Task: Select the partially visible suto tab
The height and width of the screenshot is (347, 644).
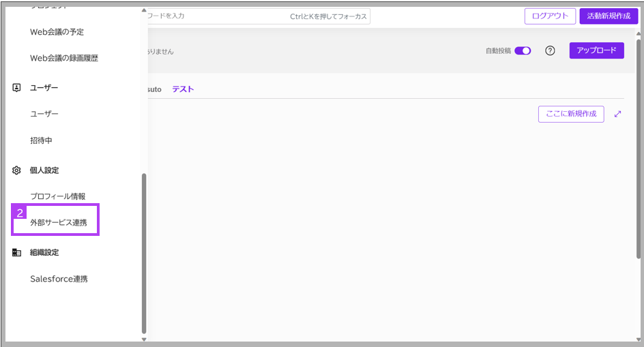Action: tap(154, 89)
